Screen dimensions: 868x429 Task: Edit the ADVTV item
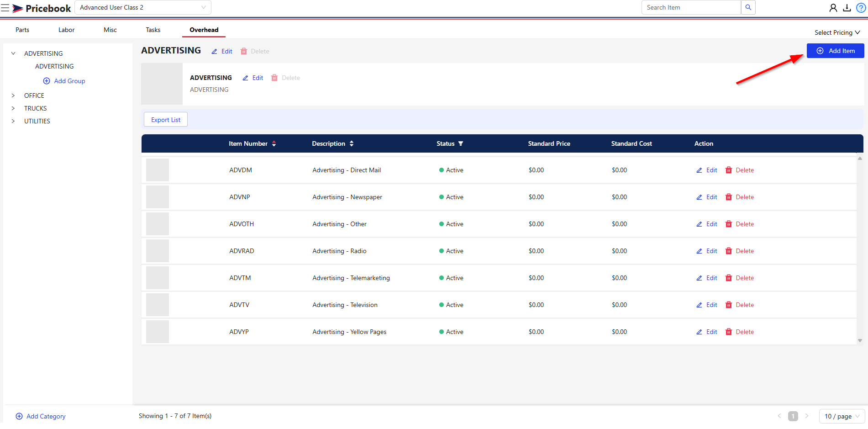point(707,305)
